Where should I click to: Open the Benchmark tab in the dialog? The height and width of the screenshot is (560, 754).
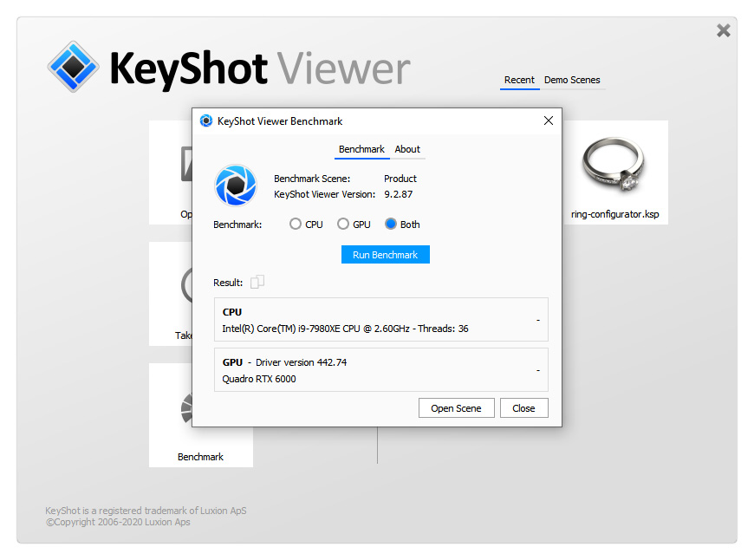pyautogui.click(x=361, y=149)
